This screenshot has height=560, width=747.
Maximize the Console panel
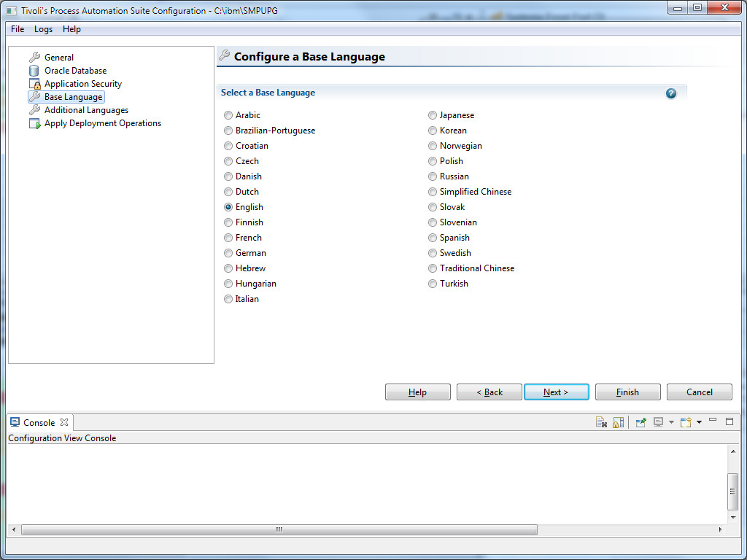[729, 421]
